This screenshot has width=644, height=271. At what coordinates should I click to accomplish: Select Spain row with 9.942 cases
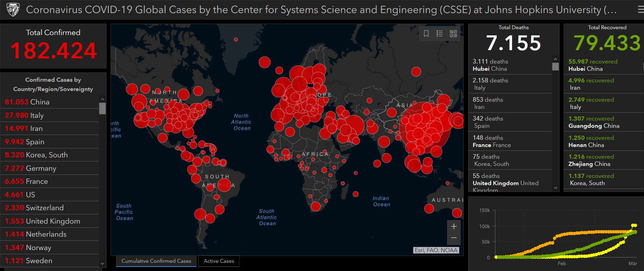(50, 142)
